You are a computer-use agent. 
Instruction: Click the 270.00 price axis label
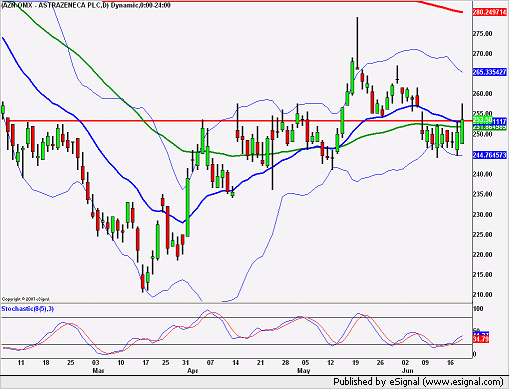482,54
